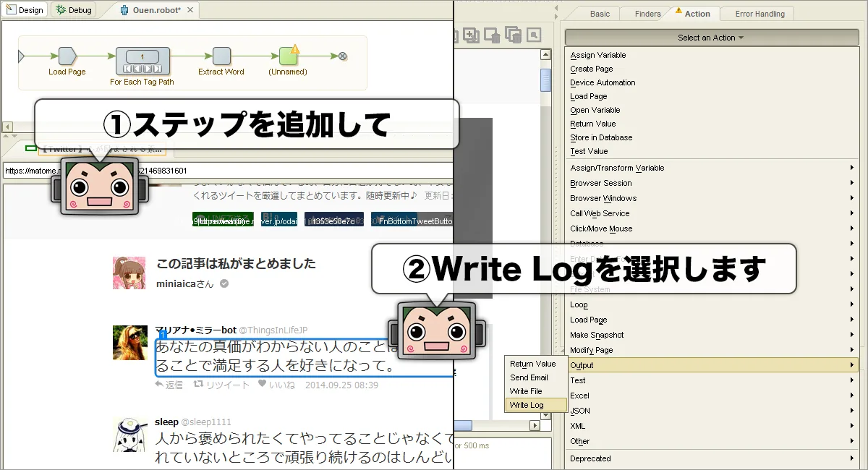
Task: Expand the Click/Move Mouse submenu
Action: 712,228
